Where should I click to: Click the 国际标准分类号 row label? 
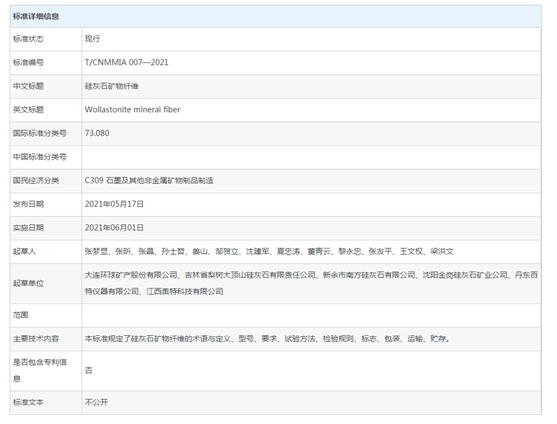coord(40,133)
